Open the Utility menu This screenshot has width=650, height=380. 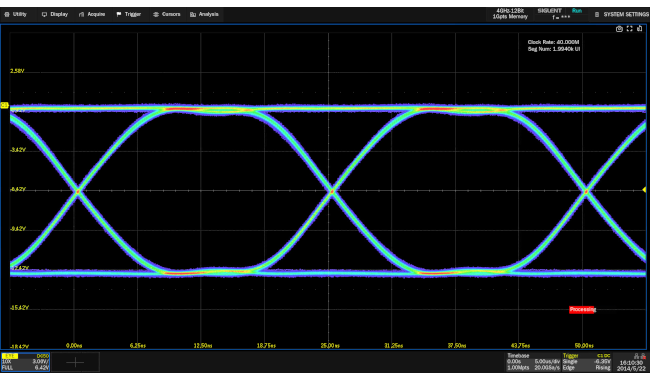[16, 14]
